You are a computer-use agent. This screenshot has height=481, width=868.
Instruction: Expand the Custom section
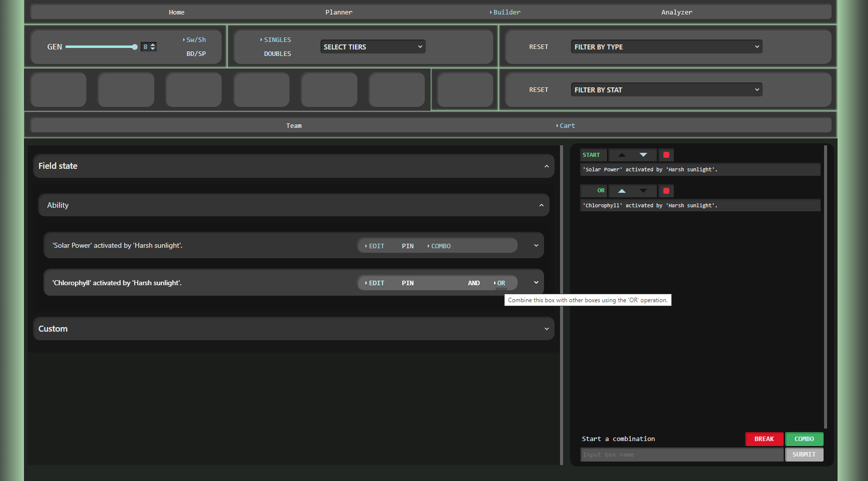pos(293,329)
